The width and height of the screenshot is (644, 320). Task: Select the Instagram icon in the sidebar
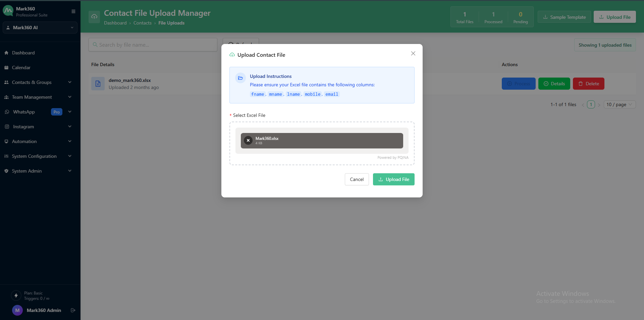[7, 127]
